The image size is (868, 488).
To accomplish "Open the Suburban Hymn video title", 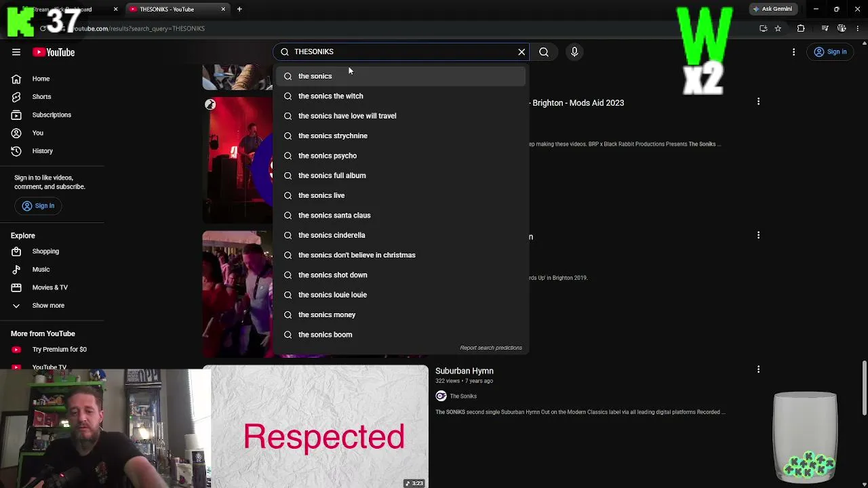I will coord(465,371).
